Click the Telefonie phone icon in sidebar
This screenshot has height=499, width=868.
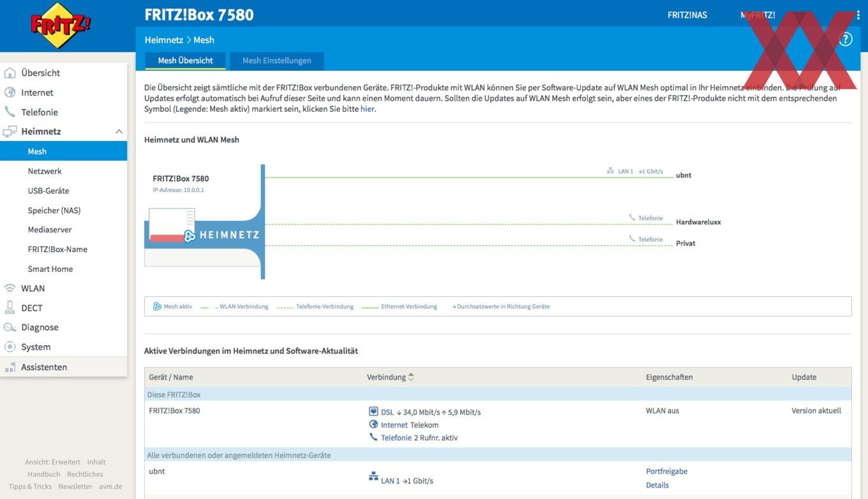(10, 112)
